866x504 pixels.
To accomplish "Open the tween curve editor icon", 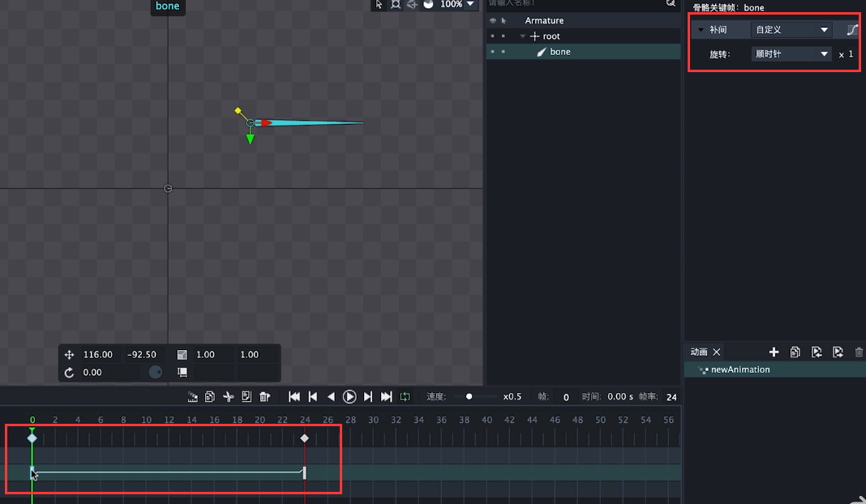I will [x=852, y=30].
